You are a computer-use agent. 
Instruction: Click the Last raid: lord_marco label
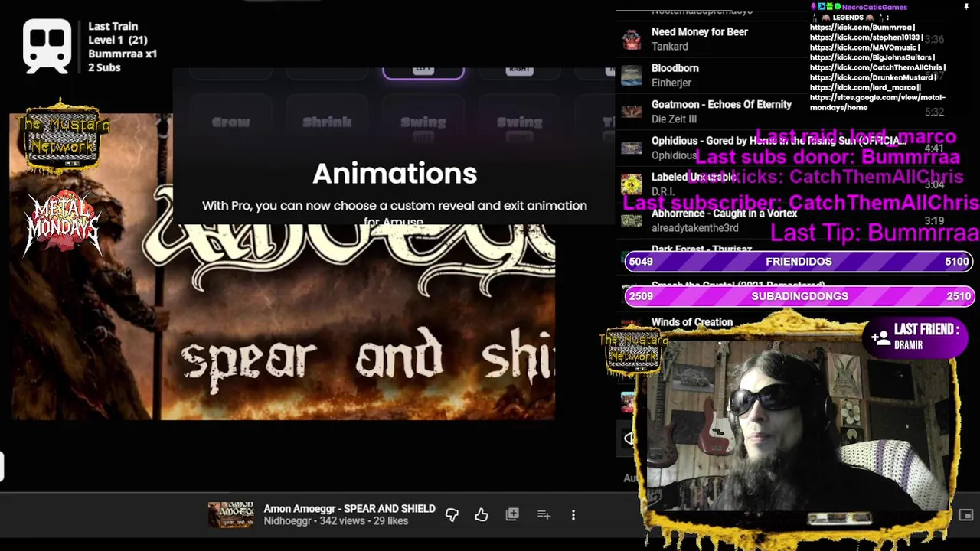[x=855, y=137]
